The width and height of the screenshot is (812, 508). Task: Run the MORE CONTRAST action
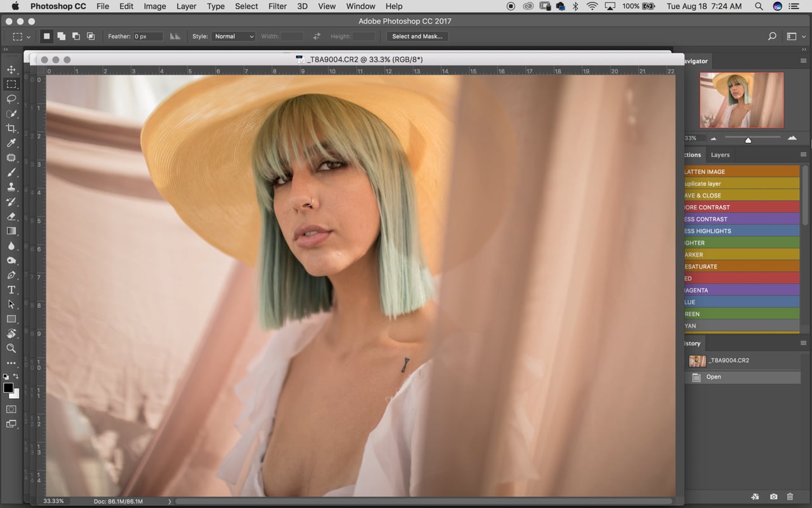[742, 207]
